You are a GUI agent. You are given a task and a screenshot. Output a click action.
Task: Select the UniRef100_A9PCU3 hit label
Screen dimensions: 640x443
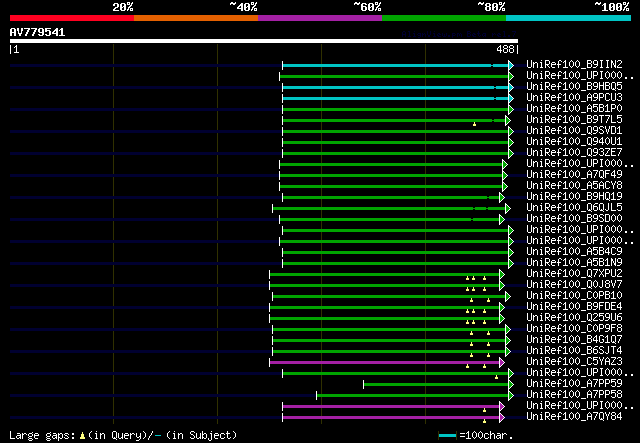point(574,98)
